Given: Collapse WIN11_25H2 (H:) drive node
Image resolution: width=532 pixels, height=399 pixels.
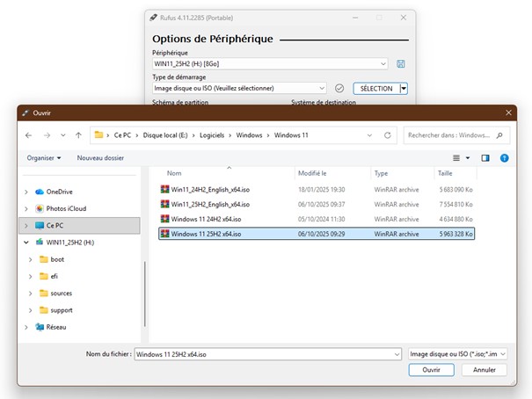Looking at the screenshot, I should point(26,243).
